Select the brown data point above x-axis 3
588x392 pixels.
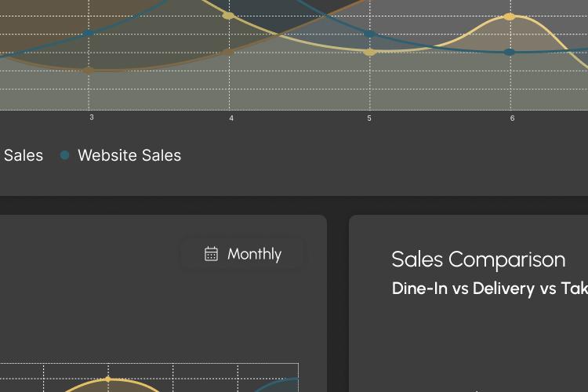[x=89, y=71]
